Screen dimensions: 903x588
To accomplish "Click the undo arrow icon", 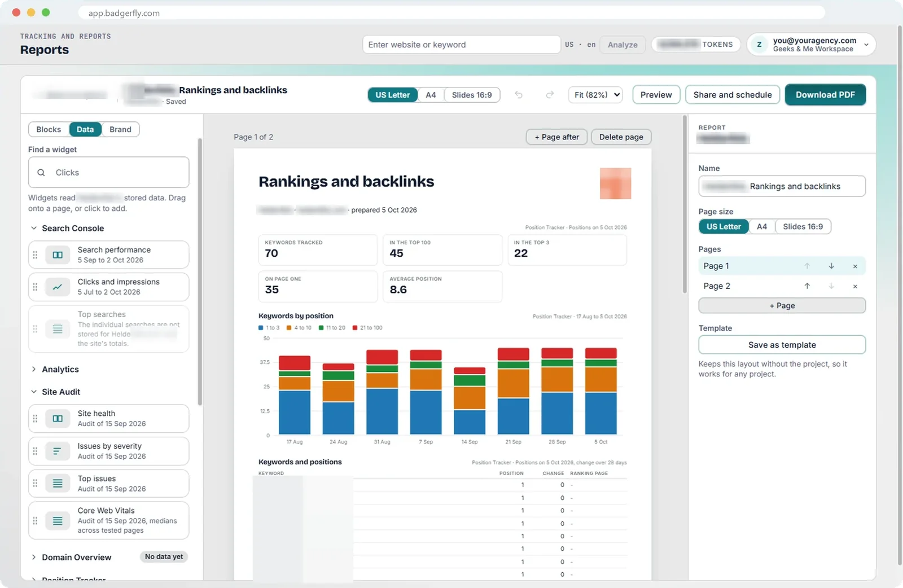I will pos(518,95).
